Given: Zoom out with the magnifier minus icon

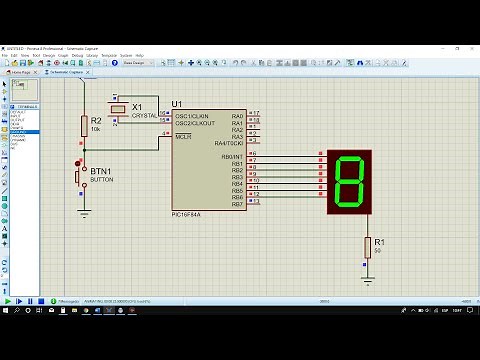Looking at the screenshot, I should tap(207, 63).
